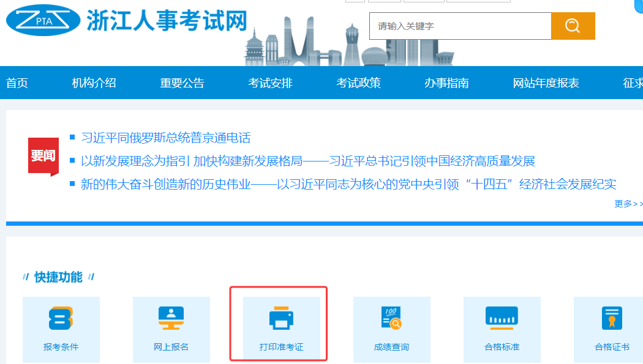Select the 打印准考证 printer icon
The height and width of the screenshot is (364, 643).
click(x=282, y=318)
